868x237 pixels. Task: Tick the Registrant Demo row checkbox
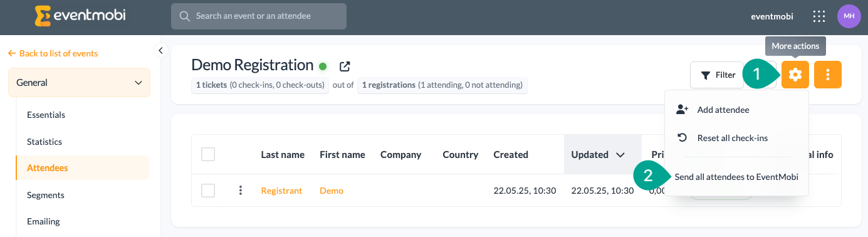click(208, 191)
